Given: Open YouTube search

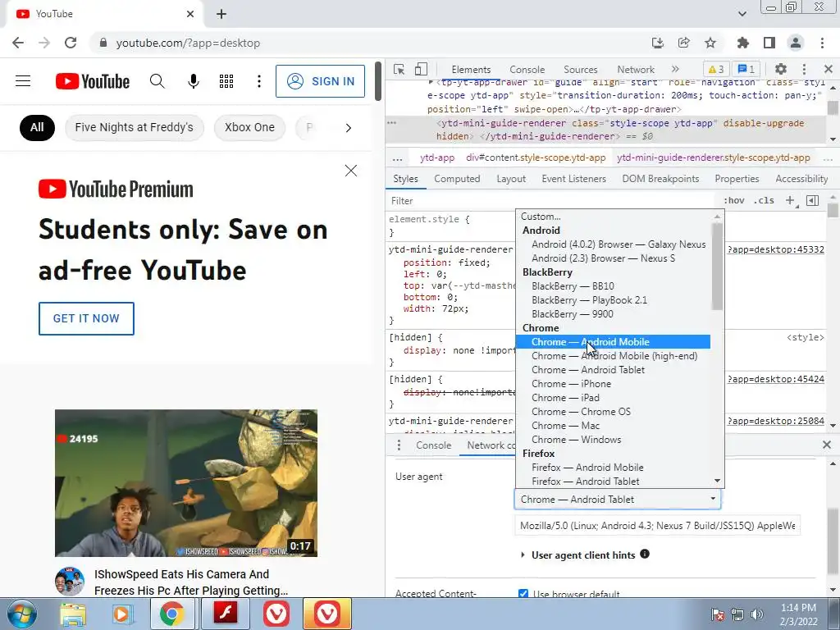Looking at the screenshot, I should coord(157,81).
